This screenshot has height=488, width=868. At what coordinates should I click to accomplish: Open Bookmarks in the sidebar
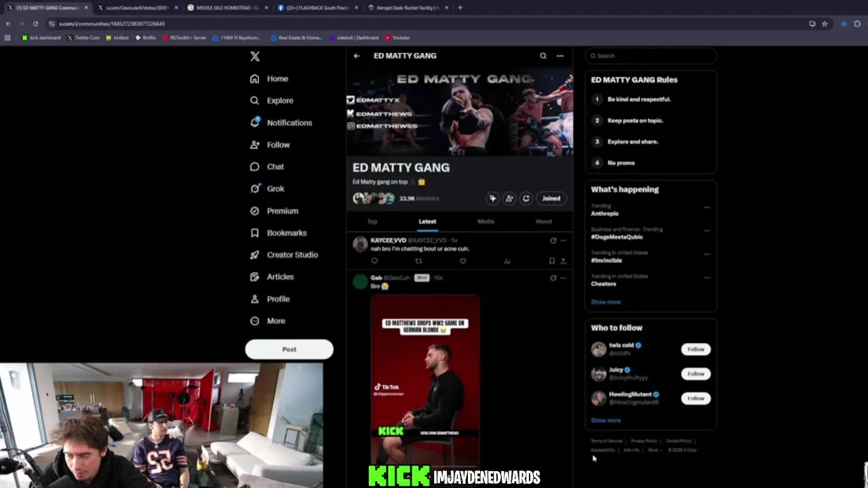(x=278, y=232)
